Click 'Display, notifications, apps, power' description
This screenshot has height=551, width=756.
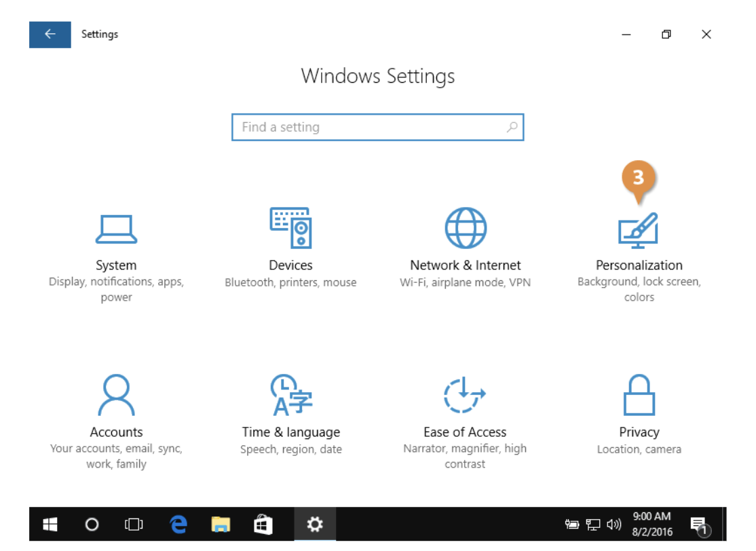116,289
